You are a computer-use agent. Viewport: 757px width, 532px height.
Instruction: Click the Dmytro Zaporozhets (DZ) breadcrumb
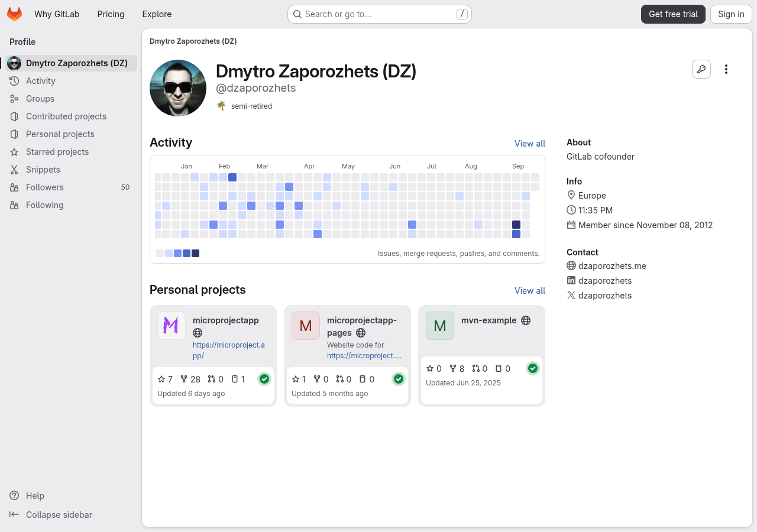point(193,41)
